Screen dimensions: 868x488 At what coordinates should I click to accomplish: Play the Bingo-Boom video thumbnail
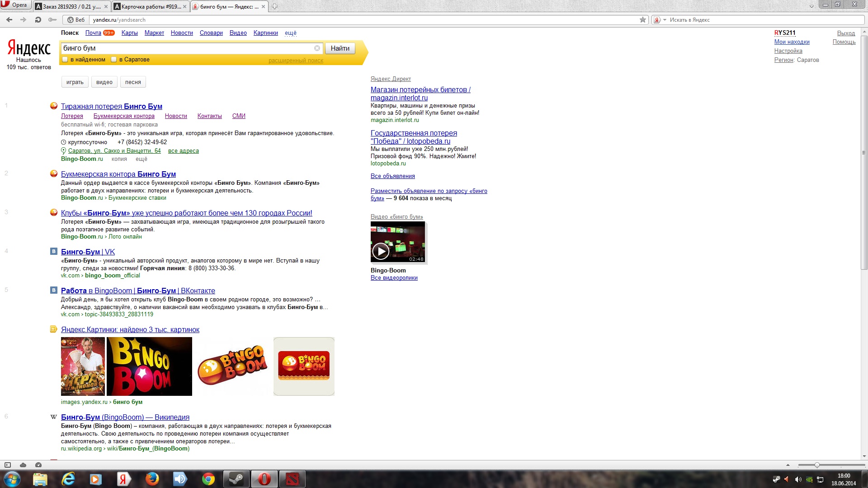point(398,242)
